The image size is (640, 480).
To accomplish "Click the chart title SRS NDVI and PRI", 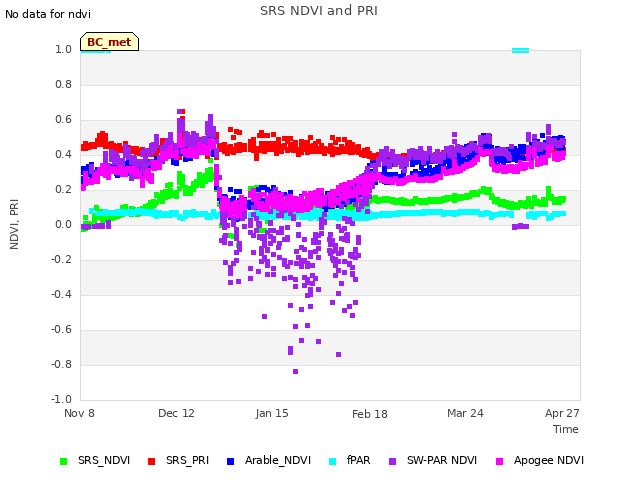I will [319, 10].
